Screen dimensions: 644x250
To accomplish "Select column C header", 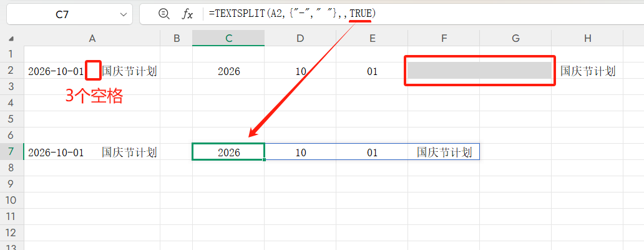I will tap(228, 38).
